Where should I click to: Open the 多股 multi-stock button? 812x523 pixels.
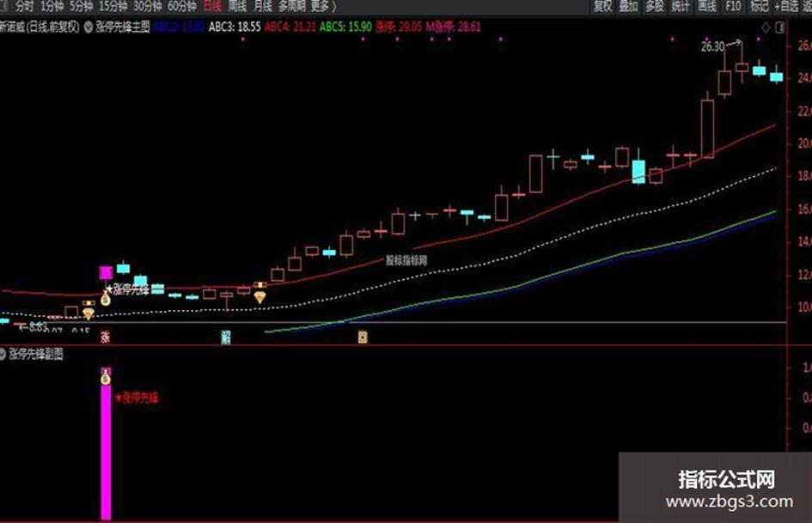[x=655, y=6]
